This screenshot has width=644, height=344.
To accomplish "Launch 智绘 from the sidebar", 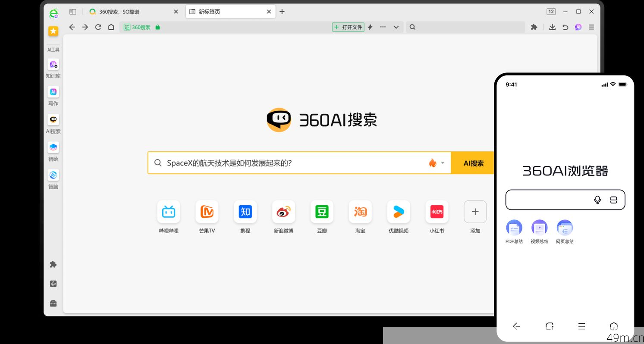I will pos(53,147).
